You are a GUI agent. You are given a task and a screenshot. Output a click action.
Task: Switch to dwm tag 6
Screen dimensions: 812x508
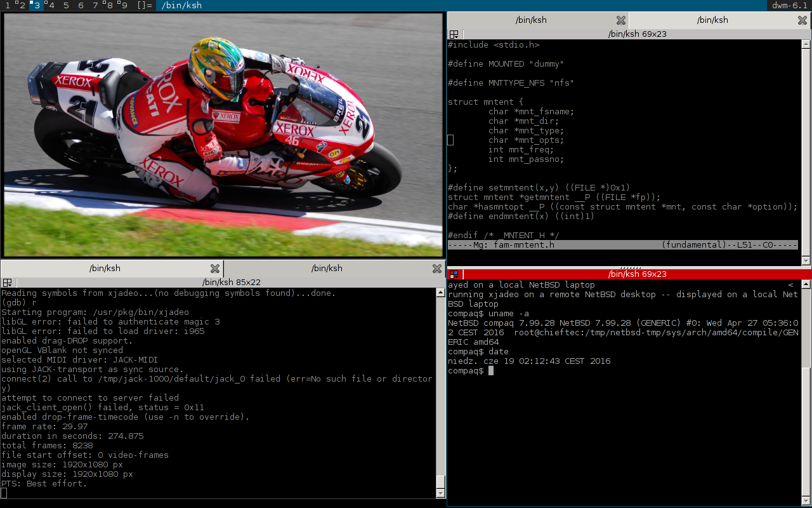[81, 5]
